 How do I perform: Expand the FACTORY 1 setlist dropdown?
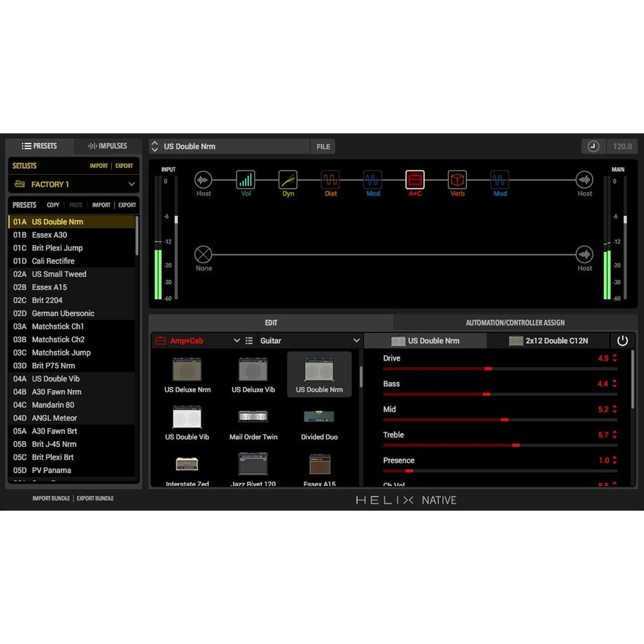(x=73, y=184)
